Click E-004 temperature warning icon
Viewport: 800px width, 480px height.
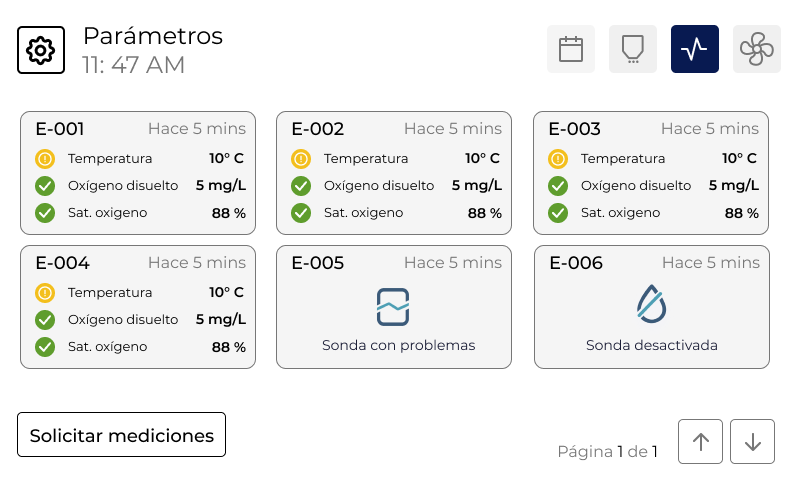(x=45, y=293)
